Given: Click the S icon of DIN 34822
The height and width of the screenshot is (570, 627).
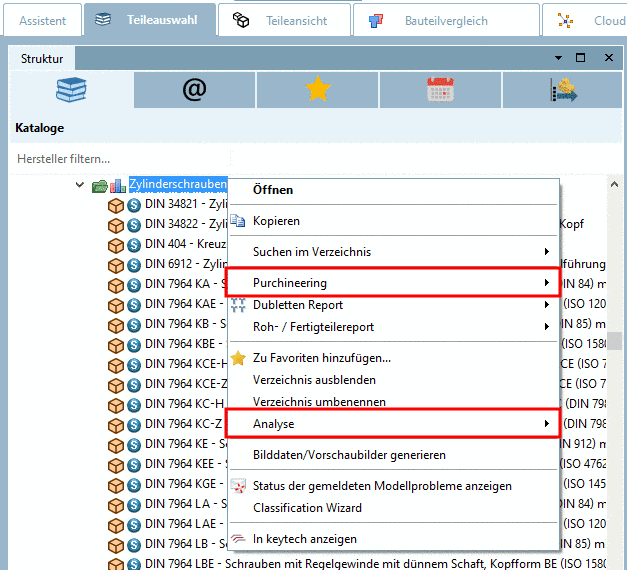Looking at the screenshot, I should (x=134, y=225).
